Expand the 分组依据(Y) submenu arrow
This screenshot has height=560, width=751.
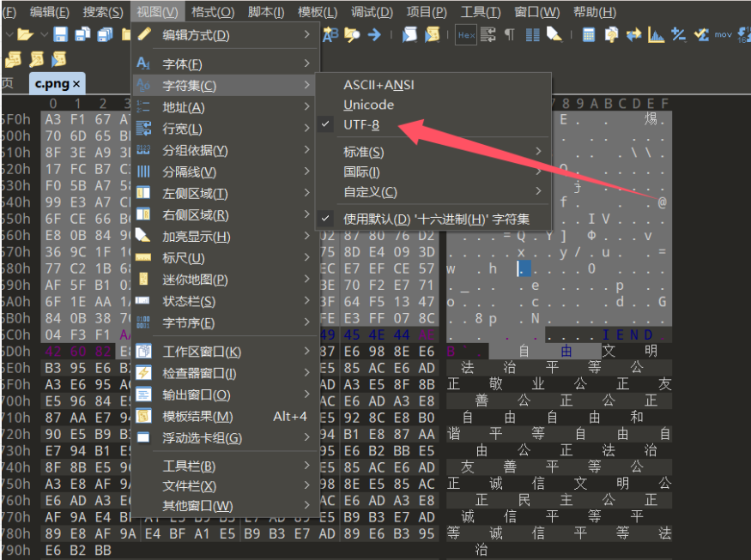[x=307, y=150]
